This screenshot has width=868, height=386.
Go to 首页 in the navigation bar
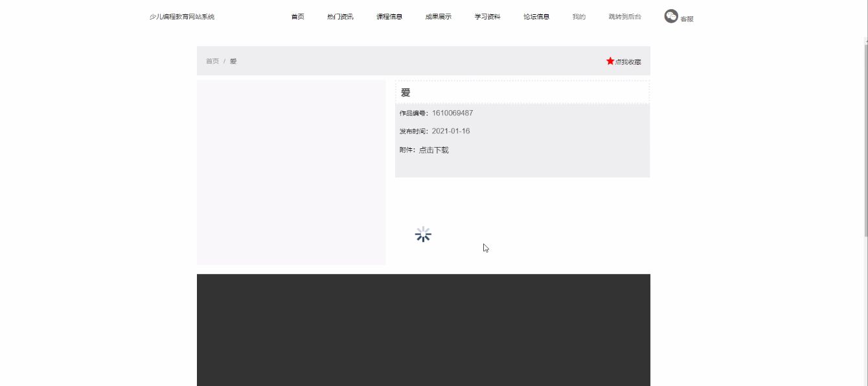[297, 17]
